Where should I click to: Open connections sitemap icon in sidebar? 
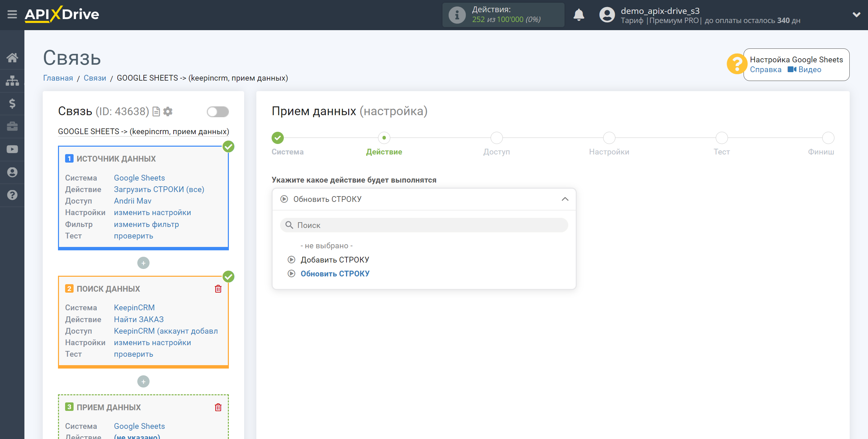click(12, 81)
